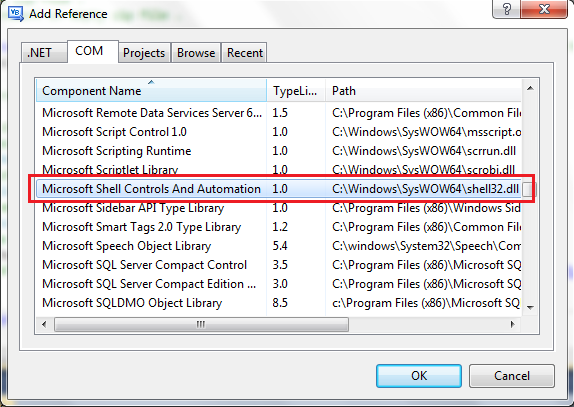Click the vertical scrollbar up arrow
The height and width of the screenshot is (407, 574).
(530, 88)
